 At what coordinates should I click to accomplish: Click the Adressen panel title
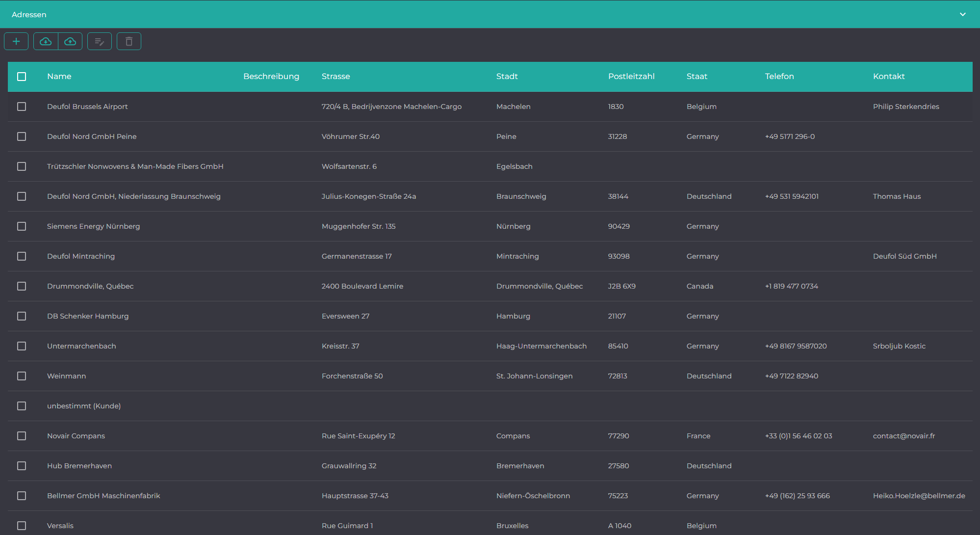29,15
